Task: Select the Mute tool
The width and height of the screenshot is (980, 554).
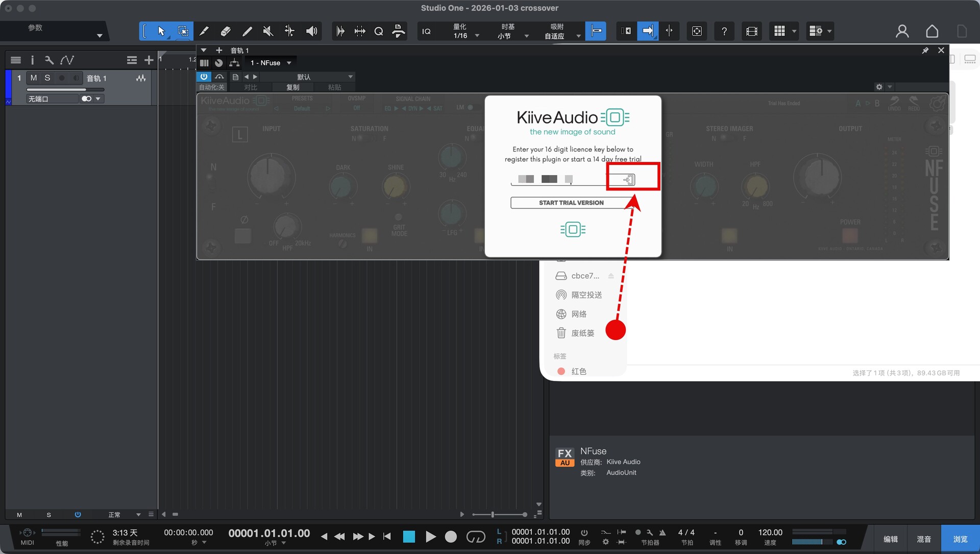Action: 268,31
